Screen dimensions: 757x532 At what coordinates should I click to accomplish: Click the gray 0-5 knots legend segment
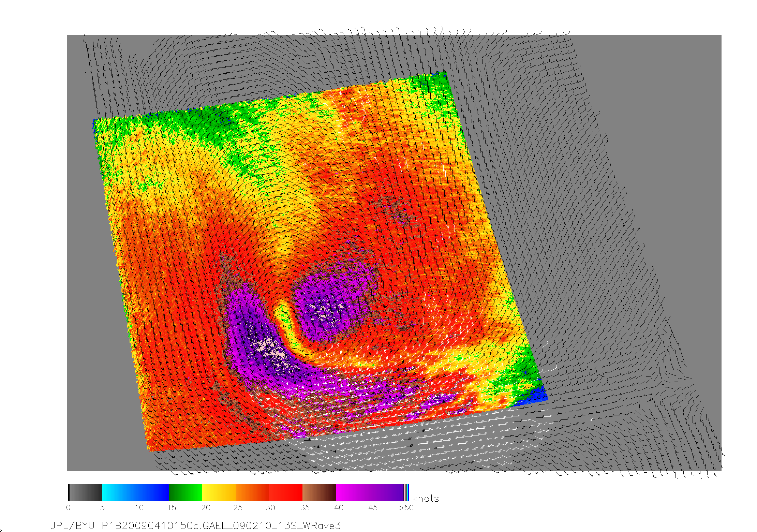coord(85,493)
